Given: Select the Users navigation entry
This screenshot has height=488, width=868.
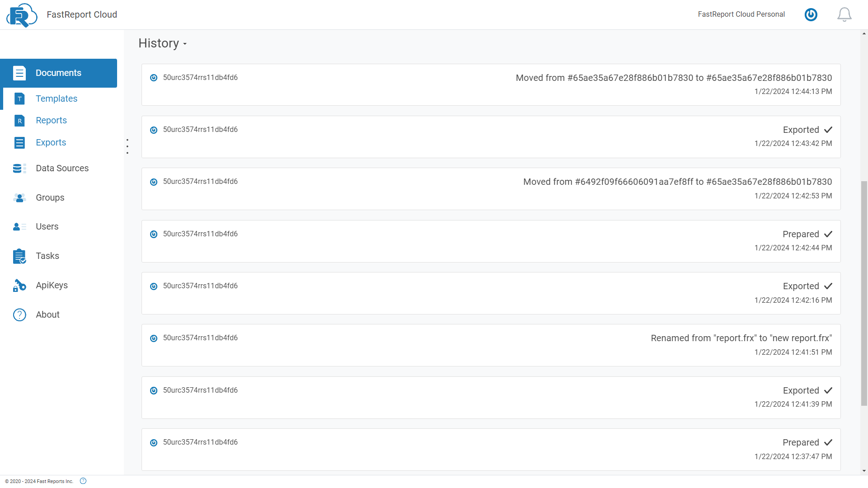Looking at the screenshot, I should [47, 226].
